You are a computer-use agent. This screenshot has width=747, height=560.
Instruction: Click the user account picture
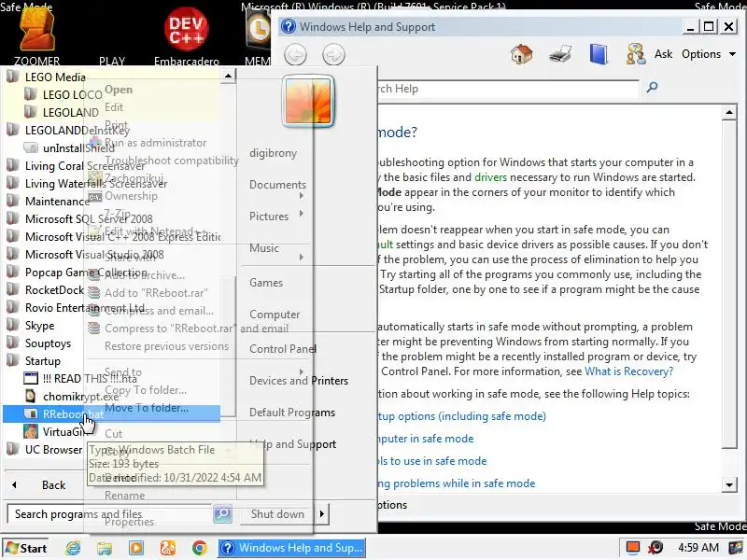coord(308,101)
